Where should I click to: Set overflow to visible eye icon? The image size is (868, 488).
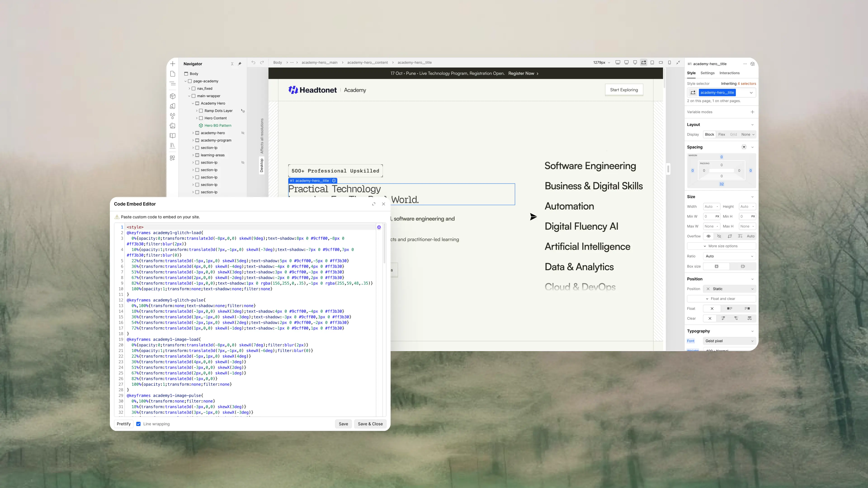pyautogui.click(x=708, y=236)
